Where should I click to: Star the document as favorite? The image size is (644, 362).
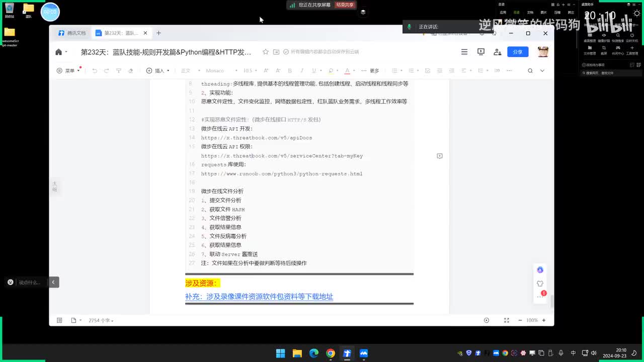click(266, 52)
